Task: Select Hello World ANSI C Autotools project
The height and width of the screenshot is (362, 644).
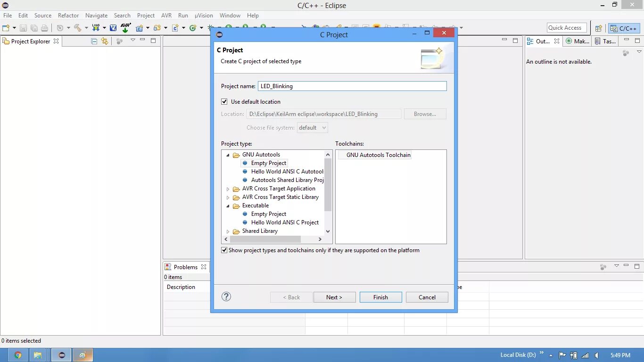Action: pyautogui.click(x=287, y=172)
